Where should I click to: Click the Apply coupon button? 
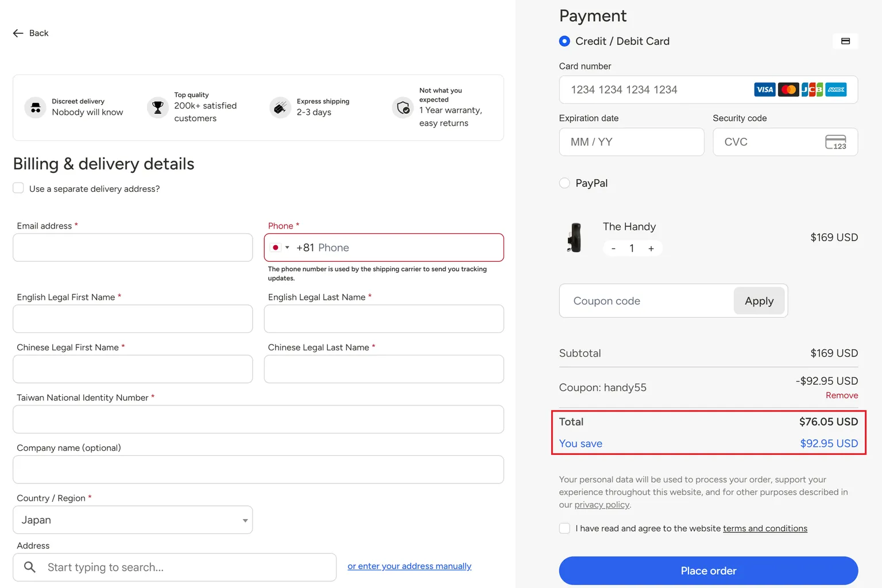[x=759, y=301]
